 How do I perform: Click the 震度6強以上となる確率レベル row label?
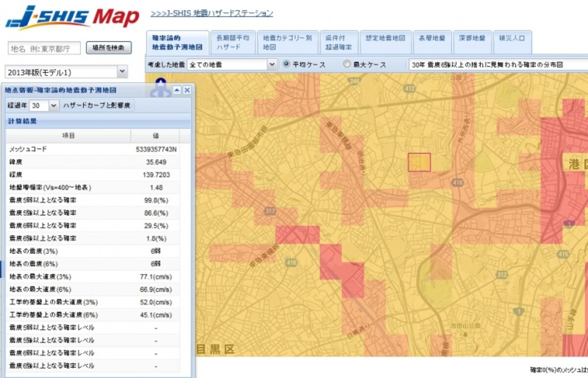click(x=51, y=366)
